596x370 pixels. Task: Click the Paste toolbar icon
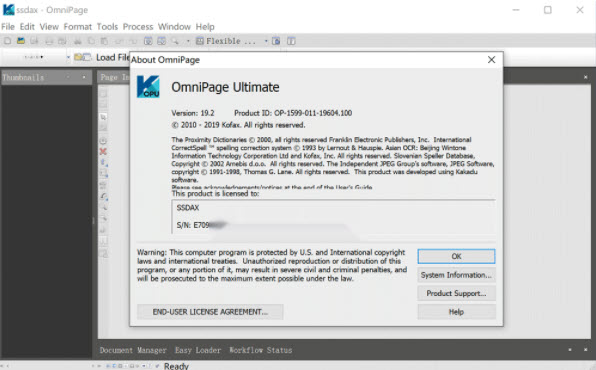105,41
